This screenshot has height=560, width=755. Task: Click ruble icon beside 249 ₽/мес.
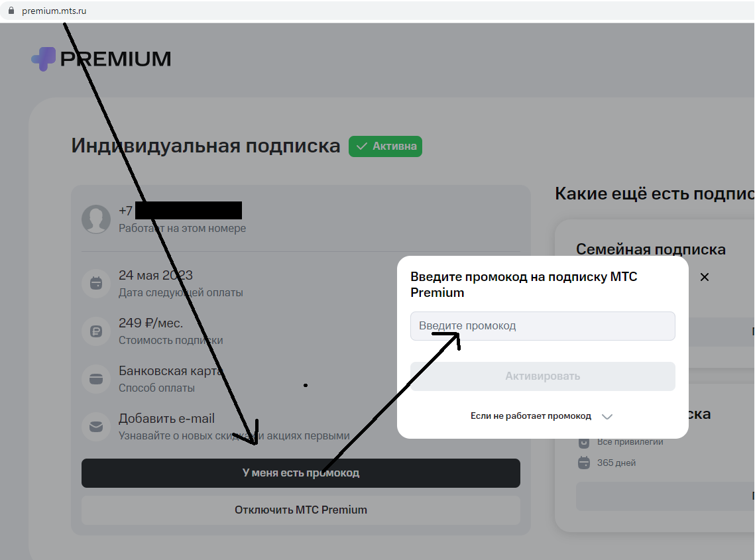tap(96, 331)
